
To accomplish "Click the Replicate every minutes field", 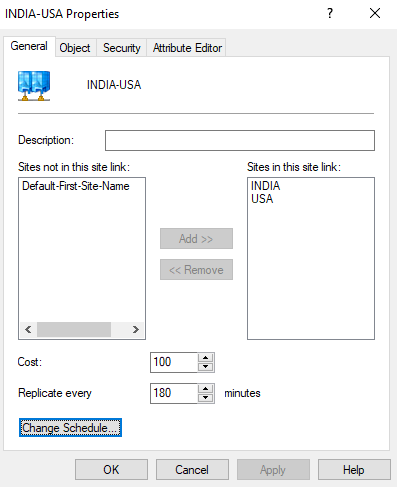I will coord(174,393).
